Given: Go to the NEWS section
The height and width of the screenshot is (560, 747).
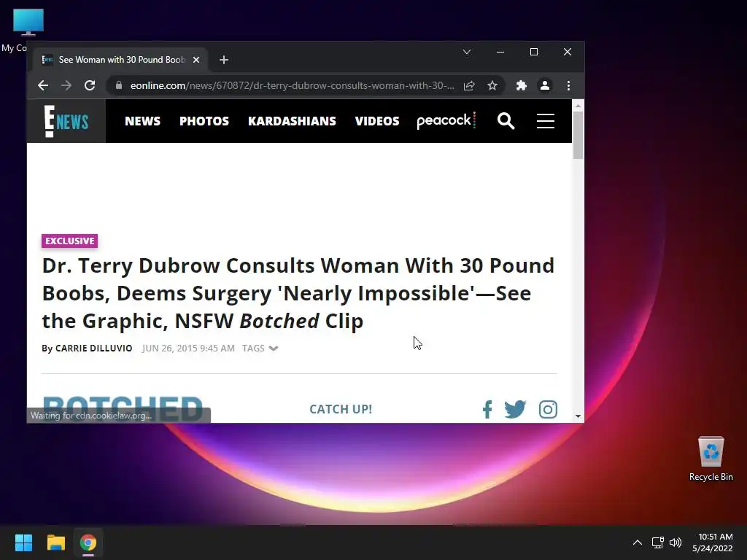Looking at the screenshot, I should pyautogui.click(x=142, y=121).
